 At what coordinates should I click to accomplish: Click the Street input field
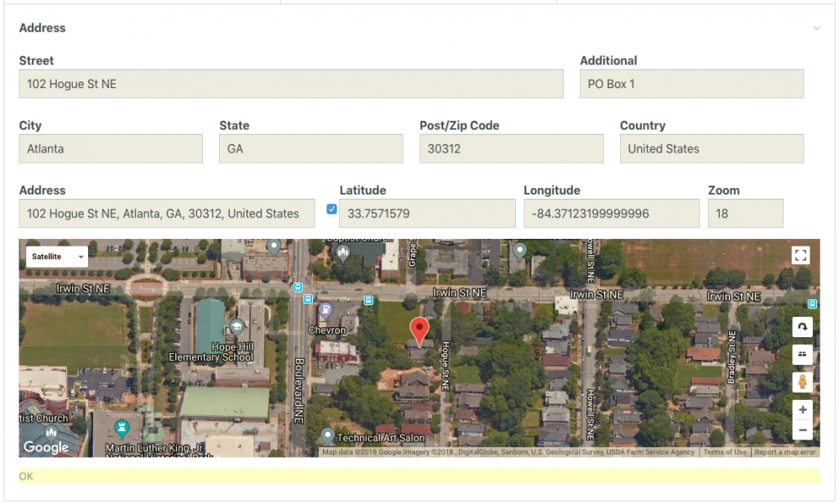coord(291,84)
